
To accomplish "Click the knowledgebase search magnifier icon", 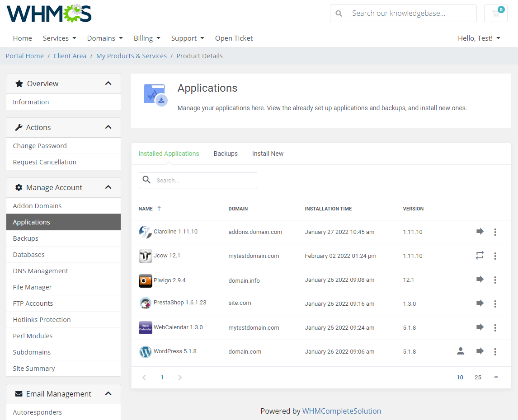I will [x=339, y=14].
